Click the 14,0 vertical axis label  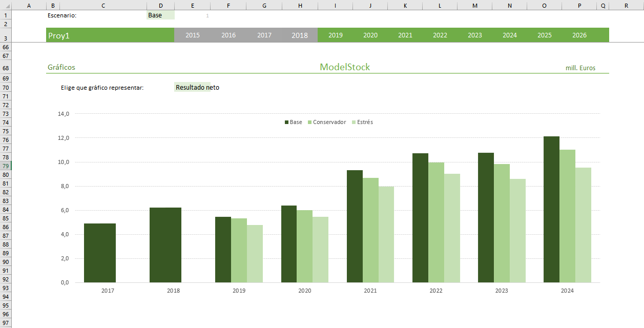pos(64,114)
